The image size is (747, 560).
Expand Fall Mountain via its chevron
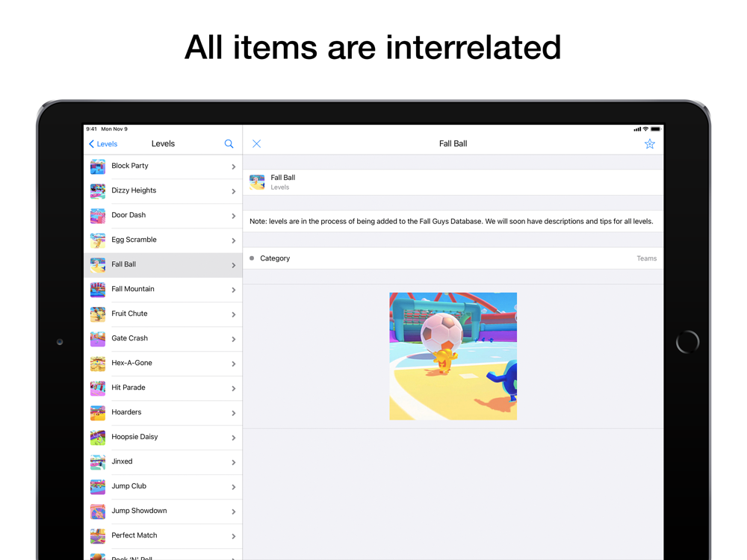233,290
